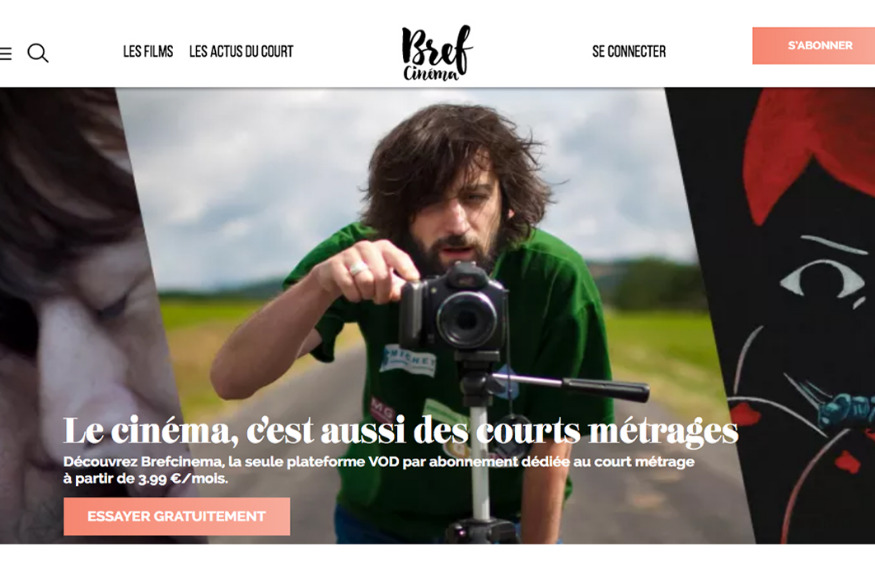
Task: Click the Découvrez Brefcinema description text
Action: click(379, 461)
